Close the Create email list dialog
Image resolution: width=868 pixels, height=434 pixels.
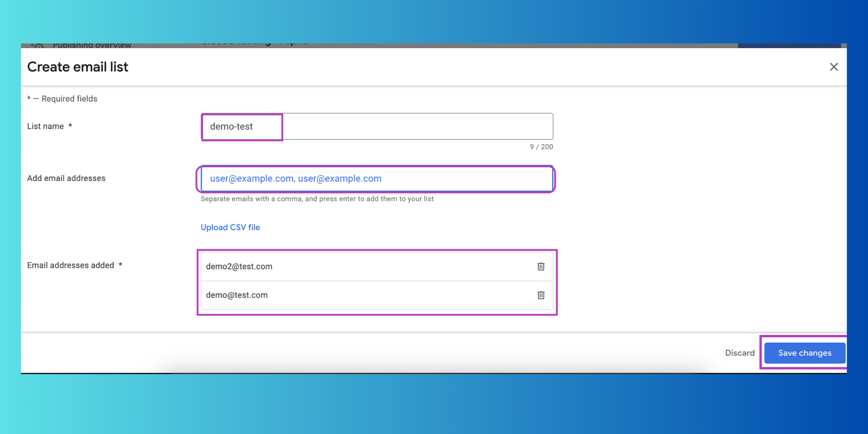pos(834,67)
